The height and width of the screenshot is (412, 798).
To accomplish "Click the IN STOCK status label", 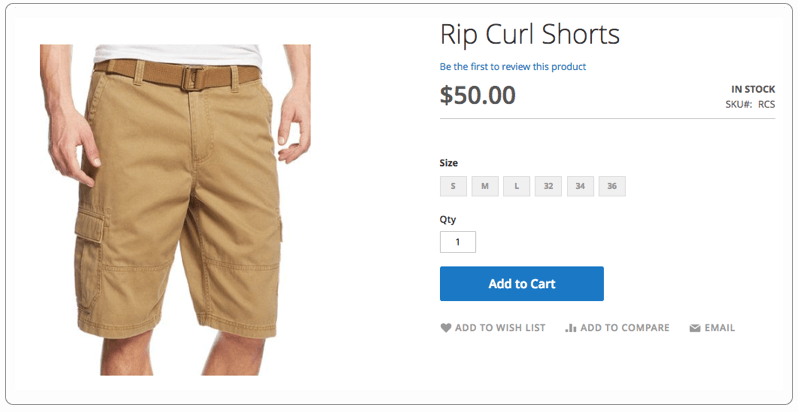I will click(753, 90).
